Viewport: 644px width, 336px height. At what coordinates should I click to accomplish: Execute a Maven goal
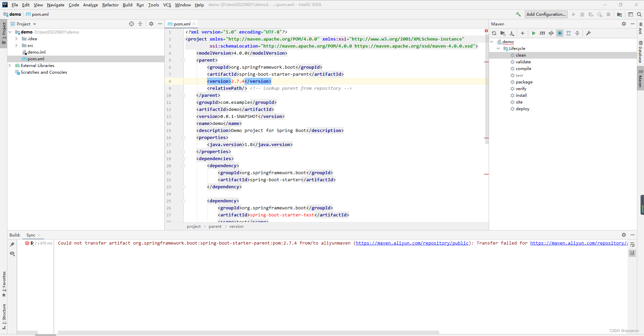coord(542,33)
